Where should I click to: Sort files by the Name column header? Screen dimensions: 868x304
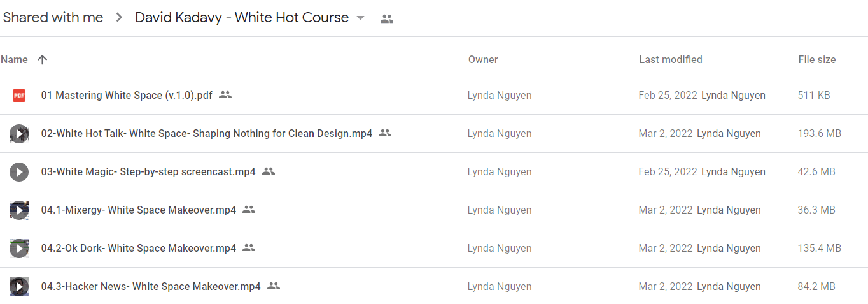[14, 59]
